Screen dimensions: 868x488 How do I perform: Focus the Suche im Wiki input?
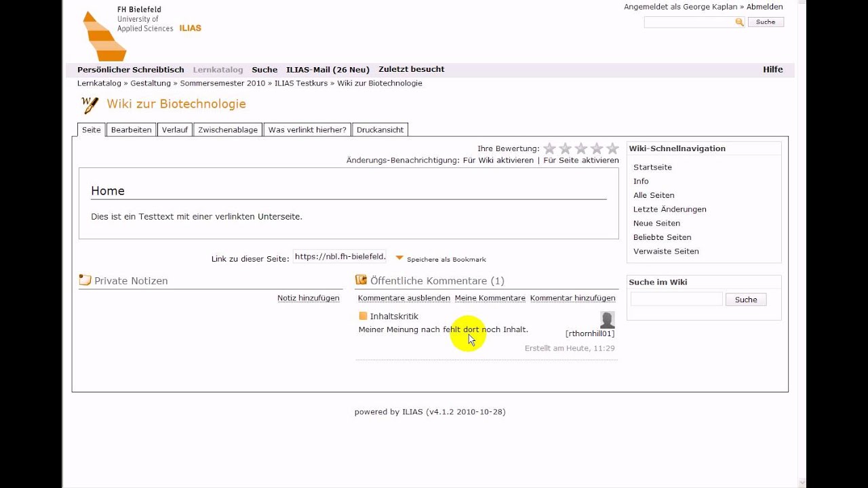(677, 299)
